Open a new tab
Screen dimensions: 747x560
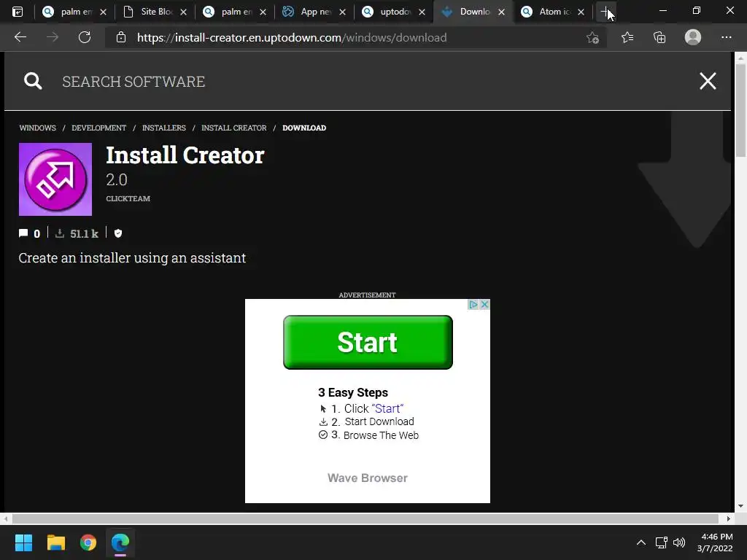point(605,12)
